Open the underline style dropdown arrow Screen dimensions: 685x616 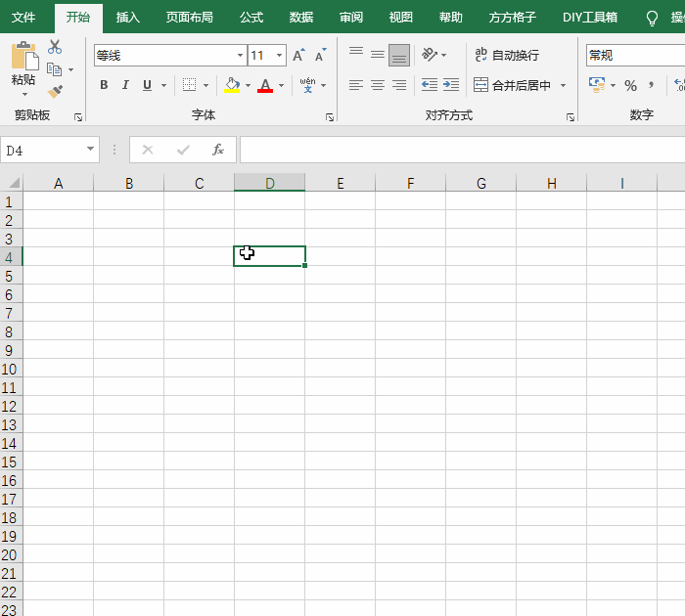163,85
